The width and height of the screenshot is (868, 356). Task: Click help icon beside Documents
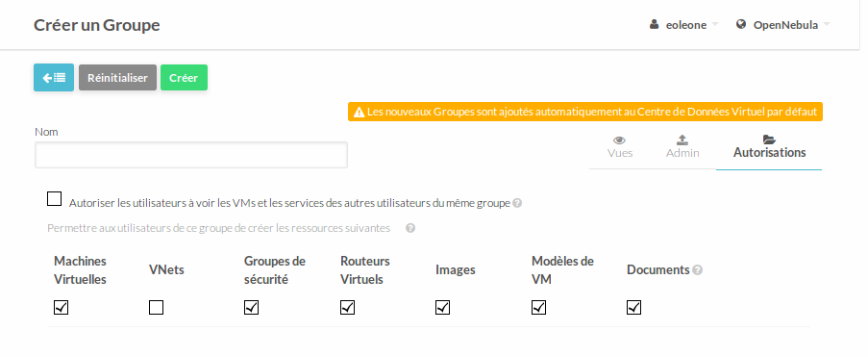pos(698,270)
